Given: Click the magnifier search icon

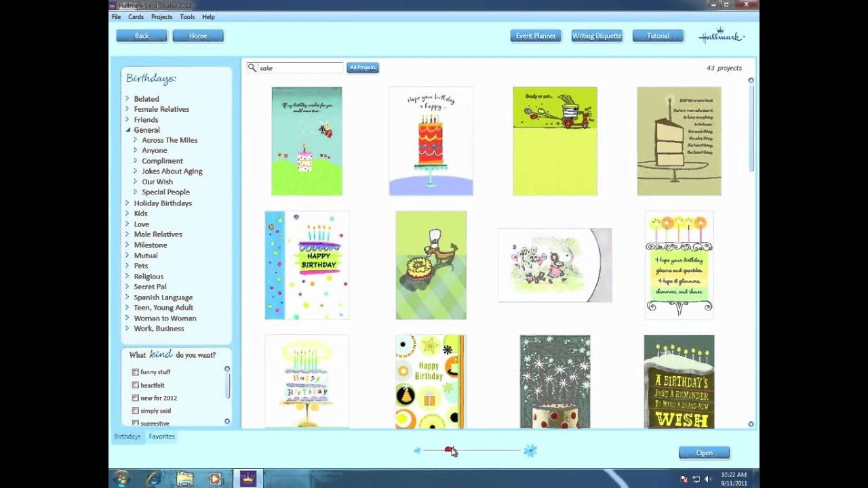Looking at the screenshot, I should coord(252,68).
